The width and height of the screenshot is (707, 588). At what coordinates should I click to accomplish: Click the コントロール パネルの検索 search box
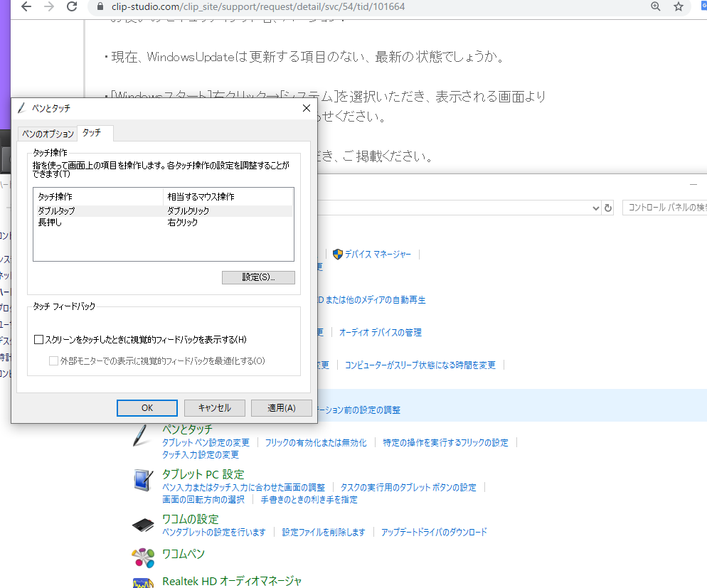point(664,208)
